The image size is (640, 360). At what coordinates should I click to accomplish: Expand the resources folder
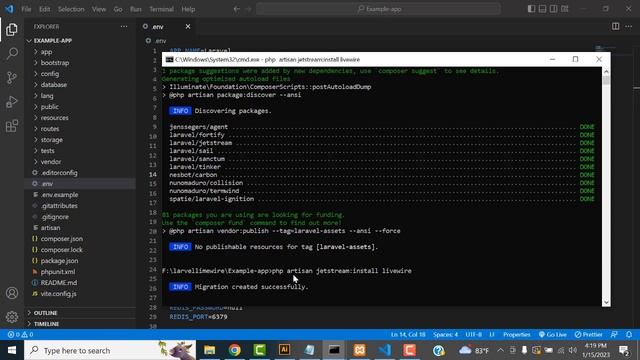(54, 118)
